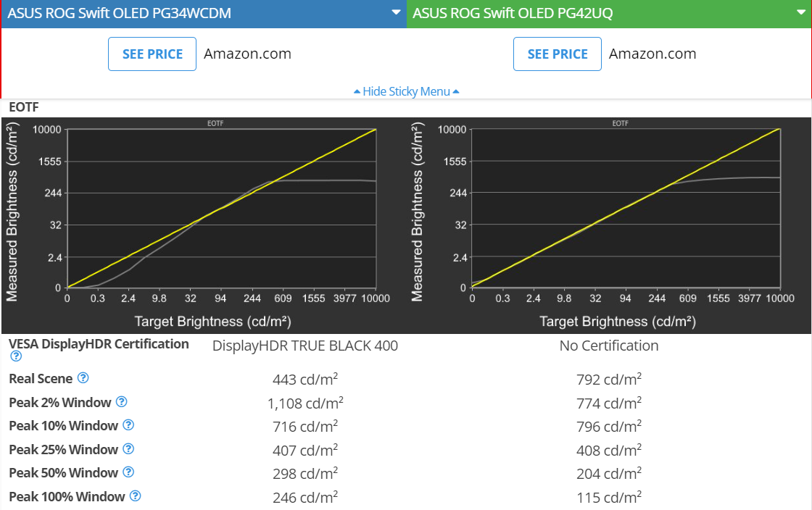Collapse the sticky menu with Hide Sticky Menu
This screenshot has height=510, width=812.
(x=407, y=91)
